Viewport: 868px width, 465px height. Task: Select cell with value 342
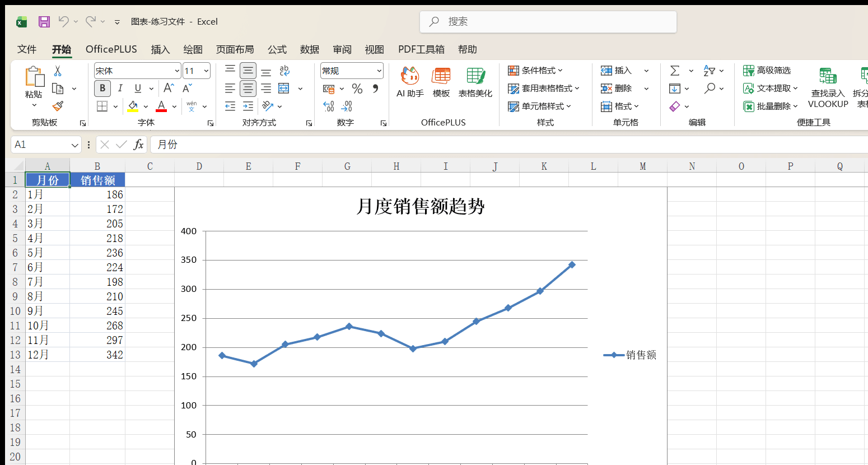(x=97, y=355)
